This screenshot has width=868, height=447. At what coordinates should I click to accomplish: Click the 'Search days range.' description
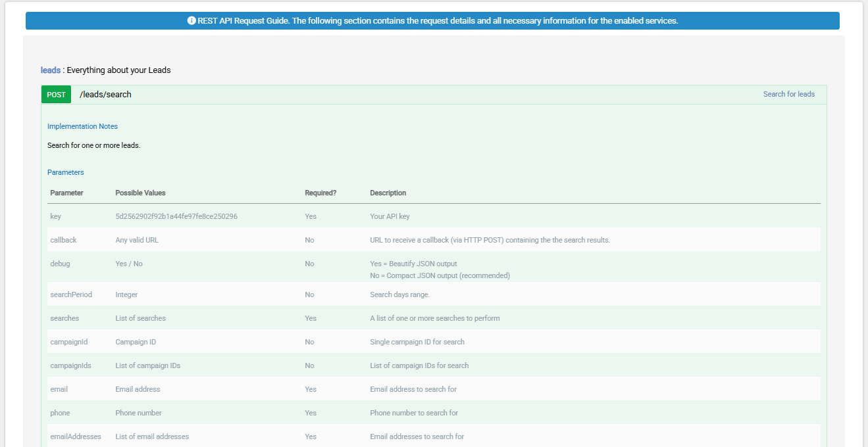399,294
